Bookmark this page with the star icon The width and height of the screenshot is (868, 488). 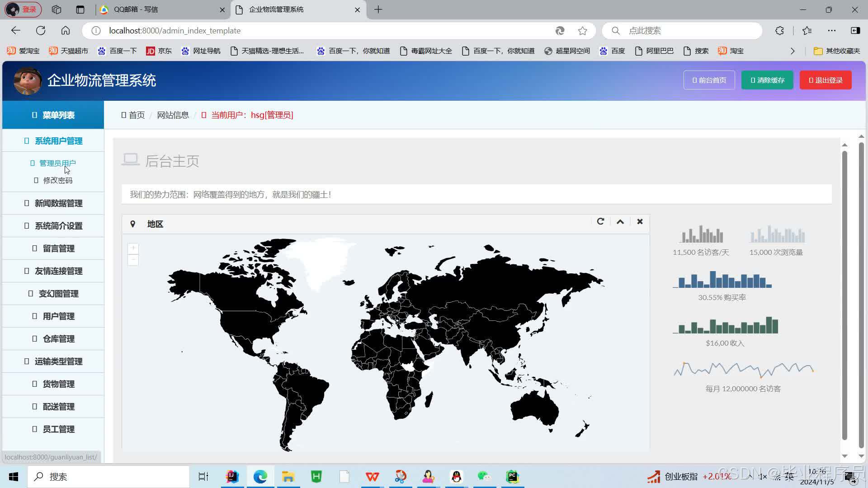(582, 31)
